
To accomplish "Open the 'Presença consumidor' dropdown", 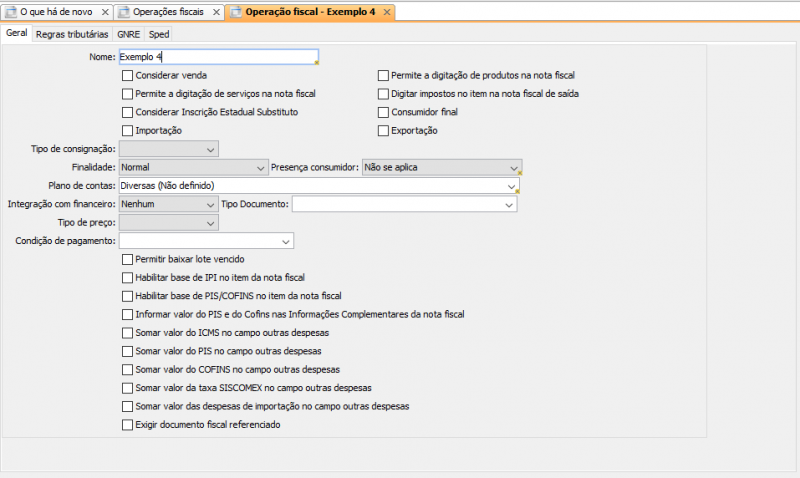I will tap(513, 167).
